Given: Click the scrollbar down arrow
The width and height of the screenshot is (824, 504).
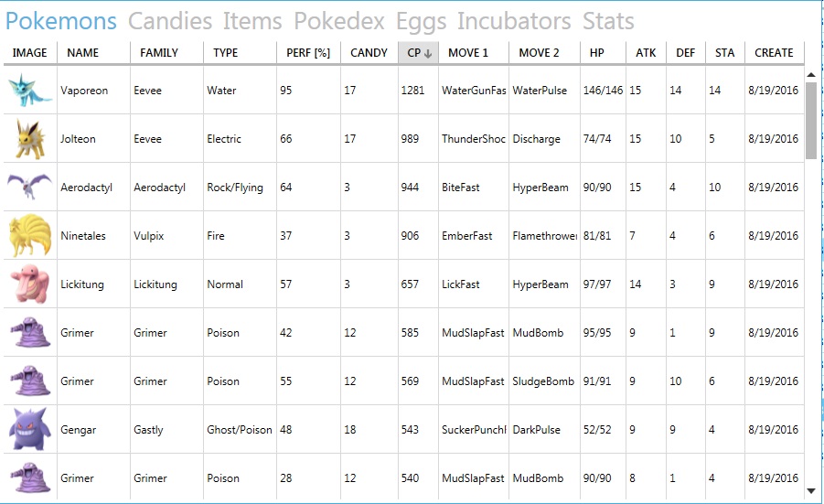Looking at the screenshot, I should point(811,491).
